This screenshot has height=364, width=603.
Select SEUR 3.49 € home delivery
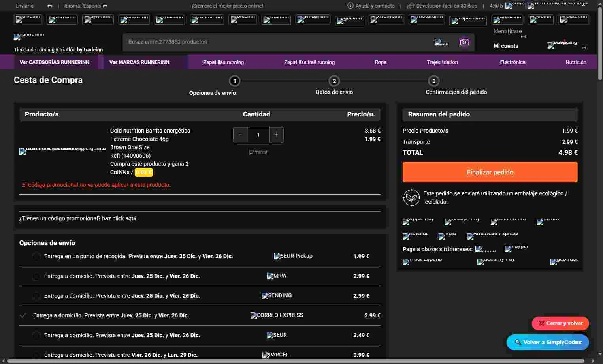point(36,336)
